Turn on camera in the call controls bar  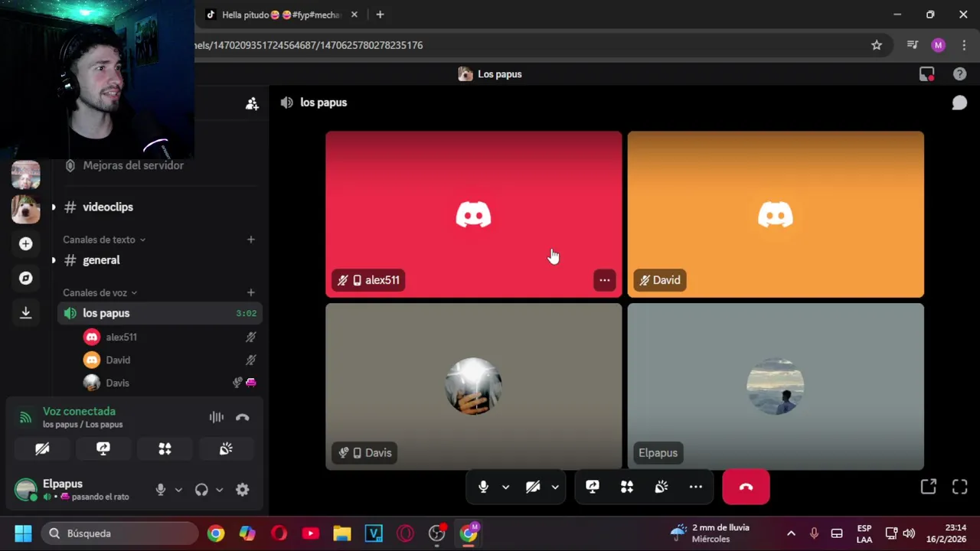coord(533,487)
